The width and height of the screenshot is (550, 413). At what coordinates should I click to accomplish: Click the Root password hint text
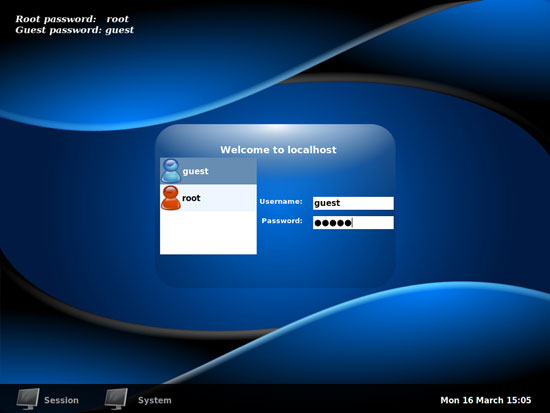pos(72,19)
